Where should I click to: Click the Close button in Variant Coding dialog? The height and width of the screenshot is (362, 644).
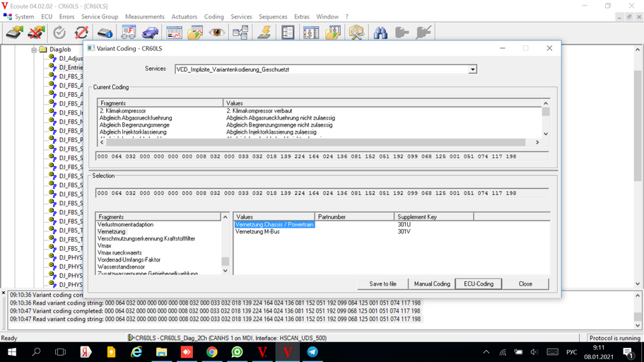tap(525, 284)
